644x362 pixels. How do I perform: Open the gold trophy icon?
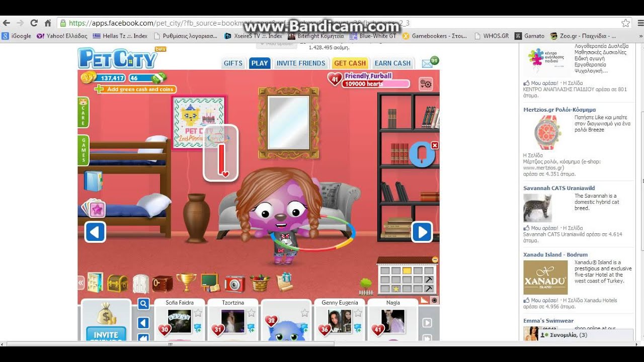click(x=186, y=283)
